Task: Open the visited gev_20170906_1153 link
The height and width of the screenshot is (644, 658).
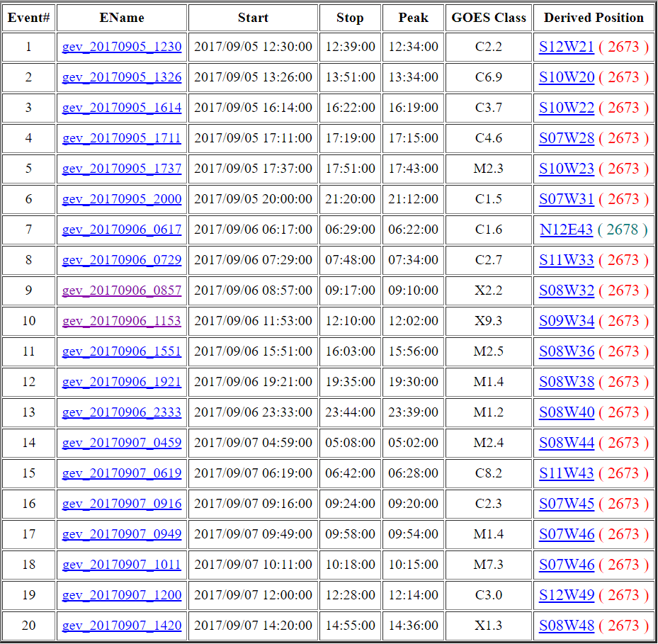Action: [122, 321]
